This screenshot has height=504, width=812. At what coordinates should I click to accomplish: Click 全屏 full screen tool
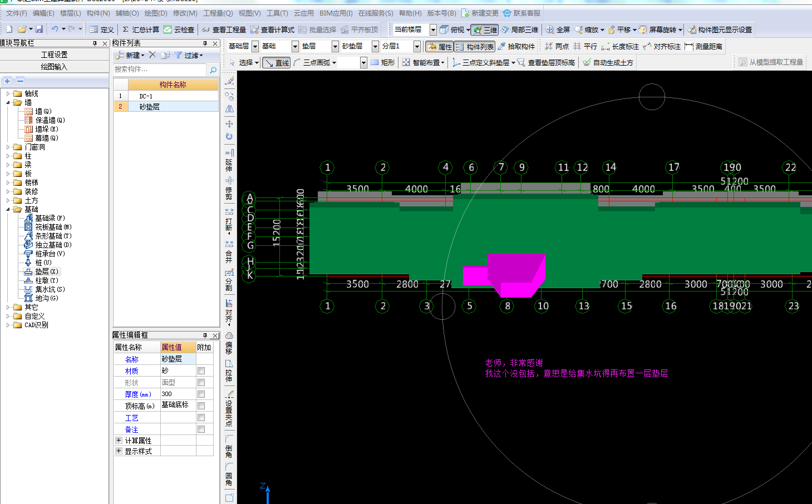click(x=558, y=29)
